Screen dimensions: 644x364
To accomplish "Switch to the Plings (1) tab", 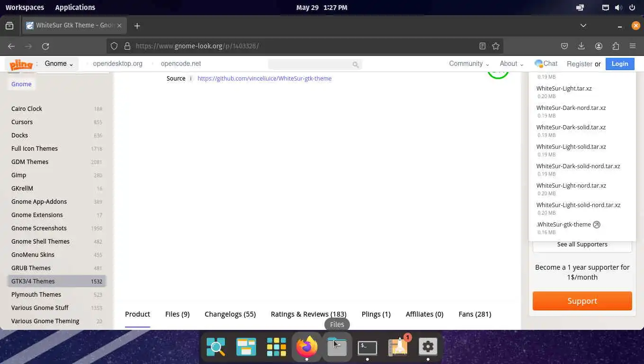I will (376, 314).
